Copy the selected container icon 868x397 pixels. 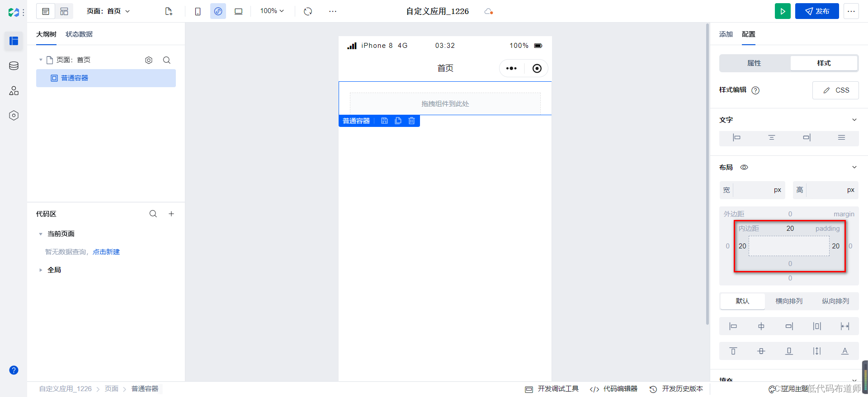(398, 121)
